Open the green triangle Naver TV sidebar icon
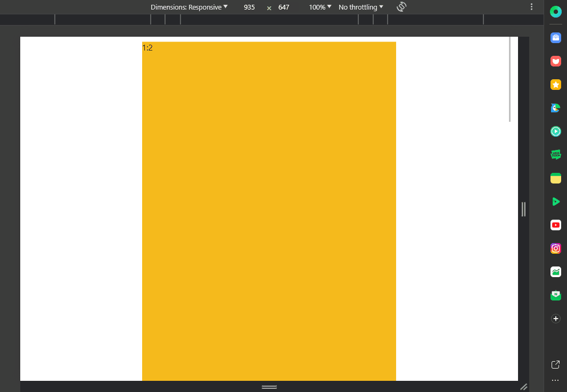 pyautogui.click(x=555, y=202)
